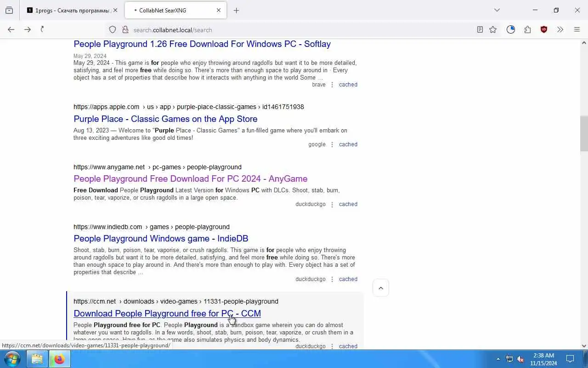Viewport: 588px width, 368px height.
Task: Click scrollbar down arrow
Action: pyautogui.click(x=584, y=346)
